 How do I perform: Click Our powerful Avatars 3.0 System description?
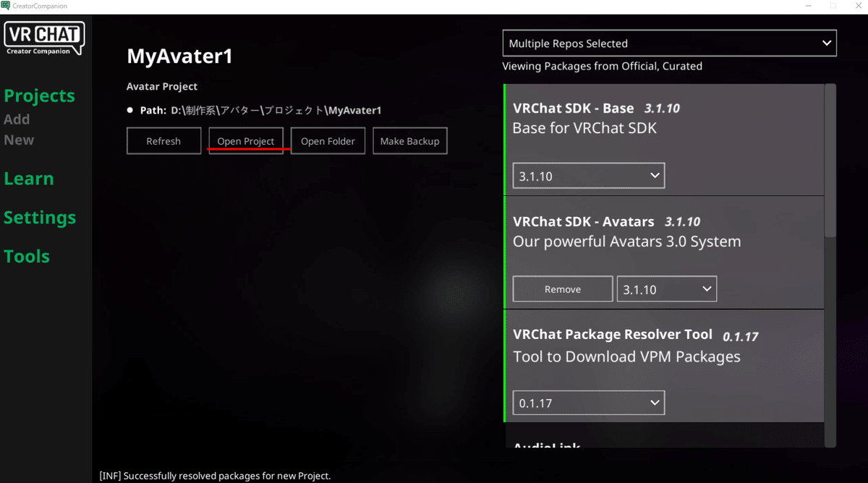pyautogui.click(x=627, y=241)
